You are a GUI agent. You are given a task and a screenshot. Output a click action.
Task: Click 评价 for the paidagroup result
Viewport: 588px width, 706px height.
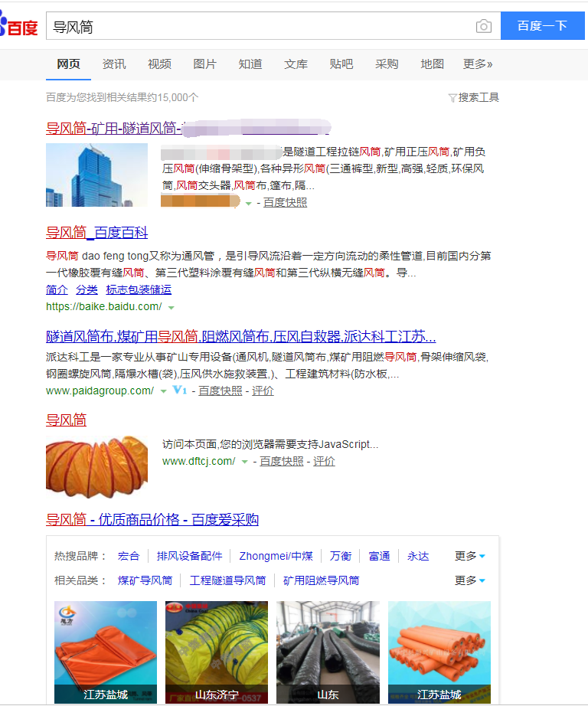tap(263, 391)
